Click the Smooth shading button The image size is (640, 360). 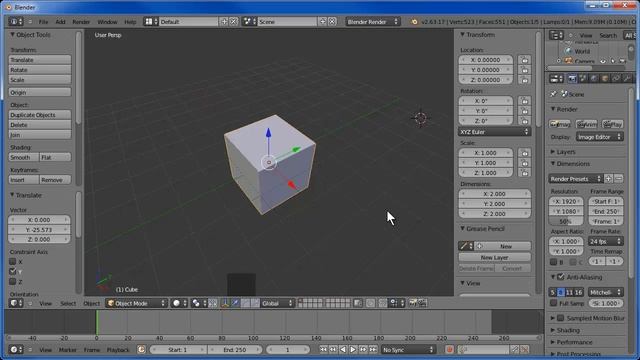point(24,157)
